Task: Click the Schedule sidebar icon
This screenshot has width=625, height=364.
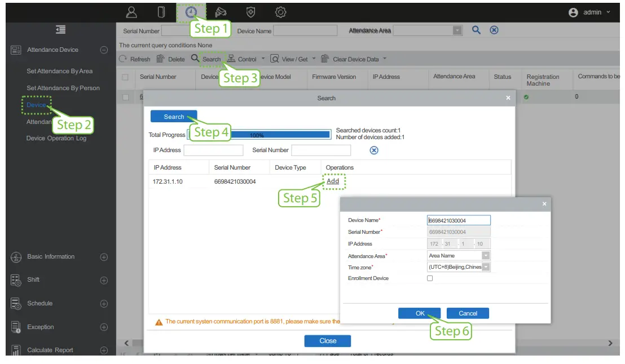Action: (x=16, y=304)
